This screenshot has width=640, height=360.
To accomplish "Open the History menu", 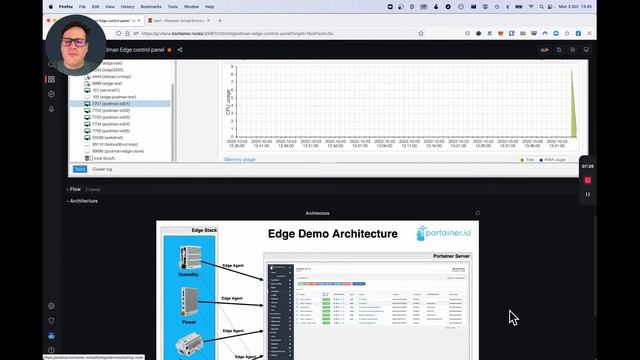I will coord(127,7).
